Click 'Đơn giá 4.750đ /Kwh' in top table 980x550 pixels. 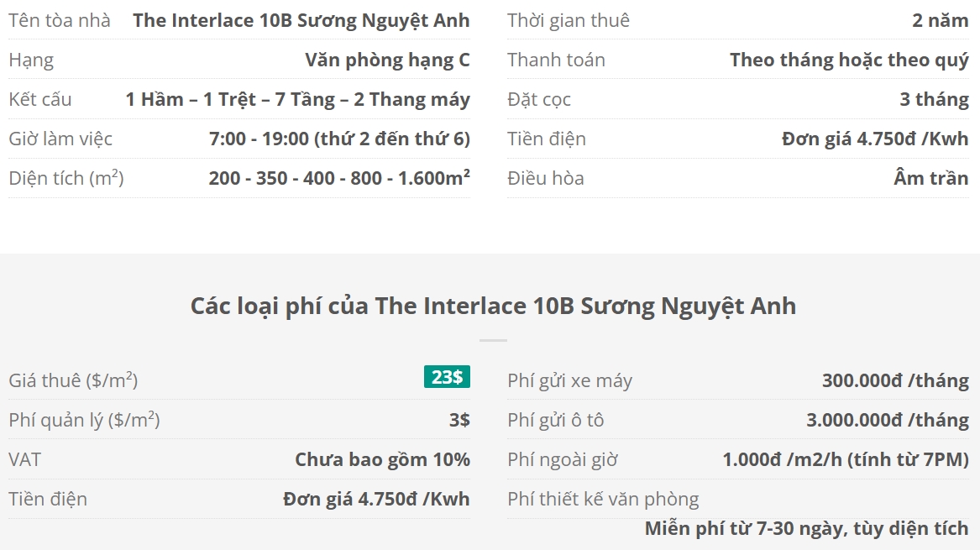tap(875, 139)
